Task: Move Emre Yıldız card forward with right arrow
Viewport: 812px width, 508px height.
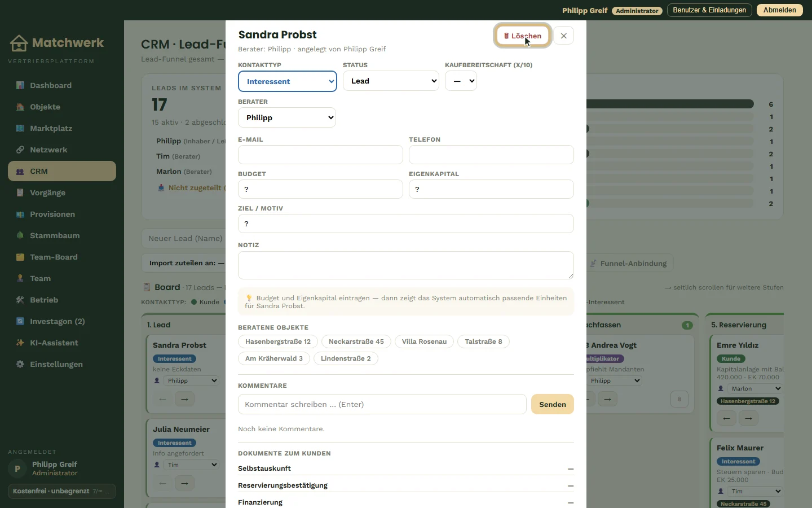Action: click(748, 418)
